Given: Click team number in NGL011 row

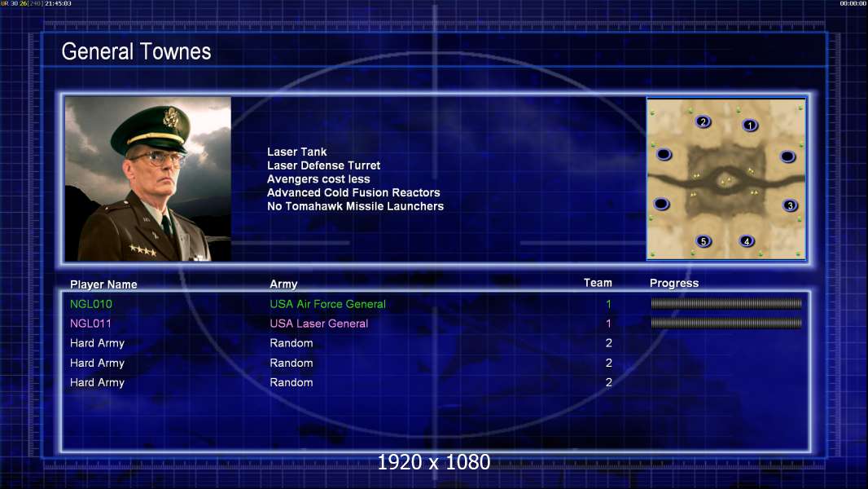Looking at the screenshot, I should (608, 324).
